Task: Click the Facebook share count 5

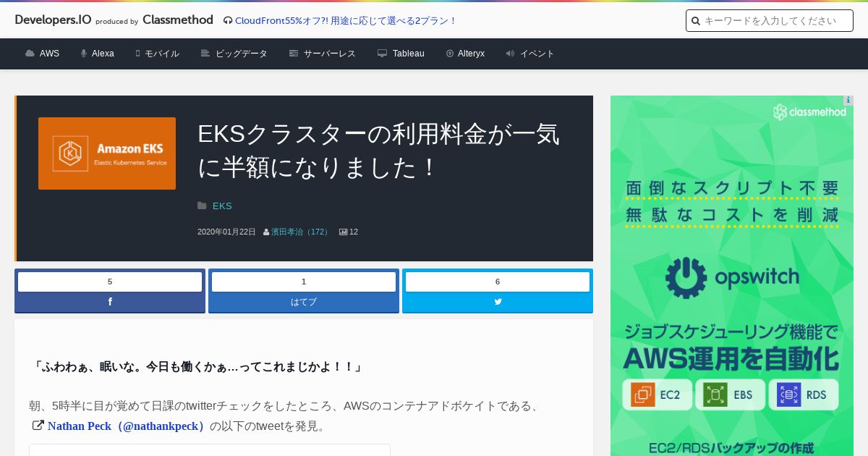Action: 110,282
